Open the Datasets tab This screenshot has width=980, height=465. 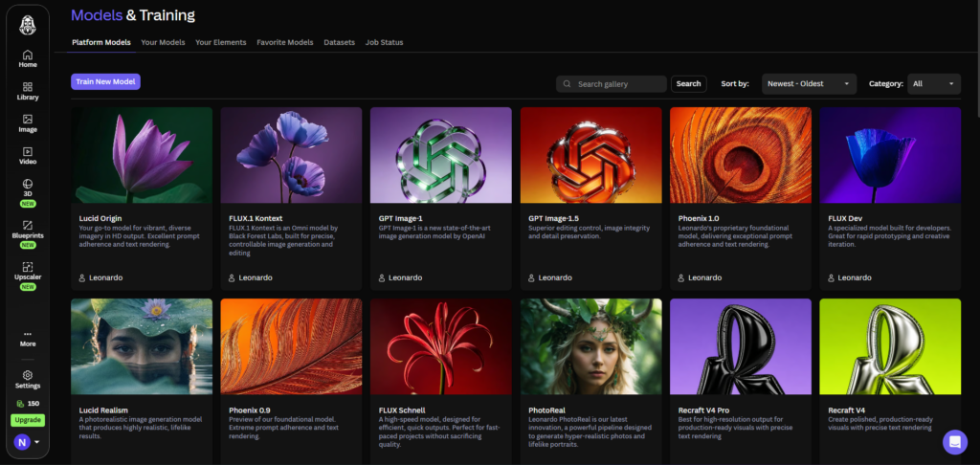point(340,42)
